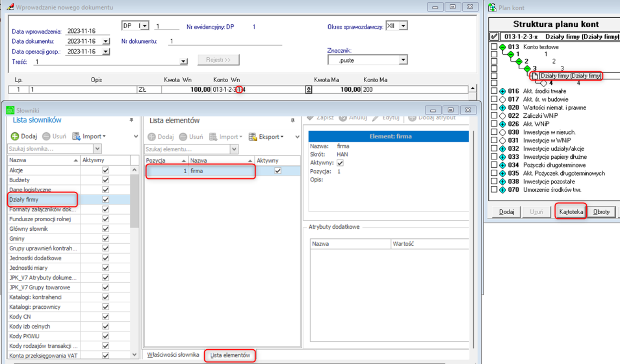Click the Obroty button
The image size is (620, 364).
[x=601, y=212]
